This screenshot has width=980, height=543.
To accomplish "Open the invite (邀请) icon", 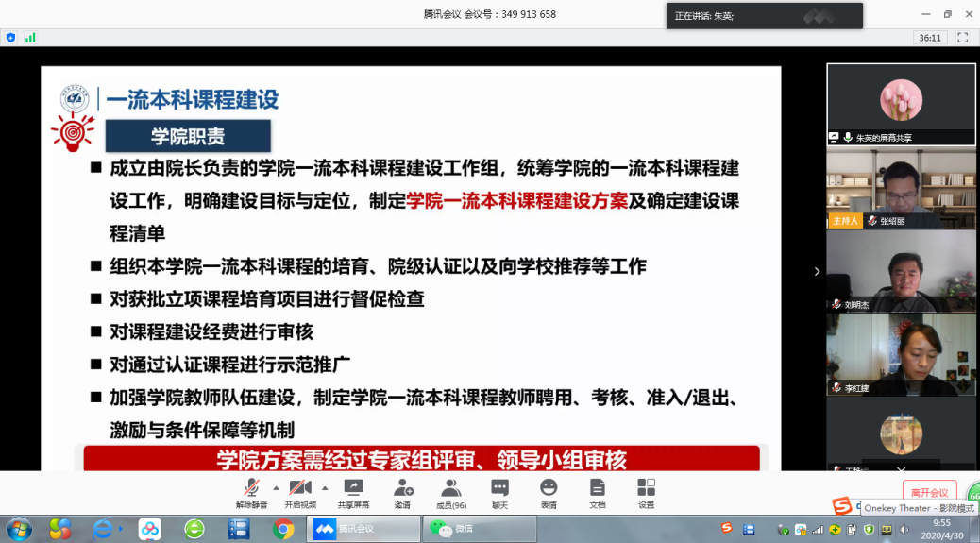I will click(x=403, y=492).
